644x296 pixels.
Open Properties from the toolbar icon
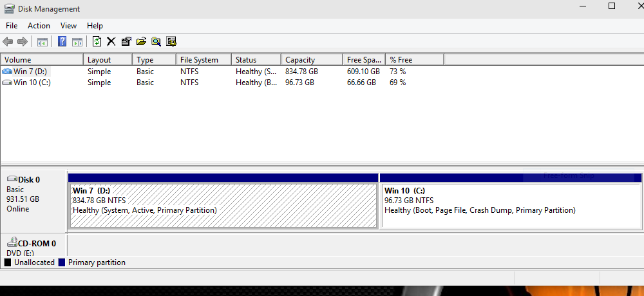(x=126, y=41)
